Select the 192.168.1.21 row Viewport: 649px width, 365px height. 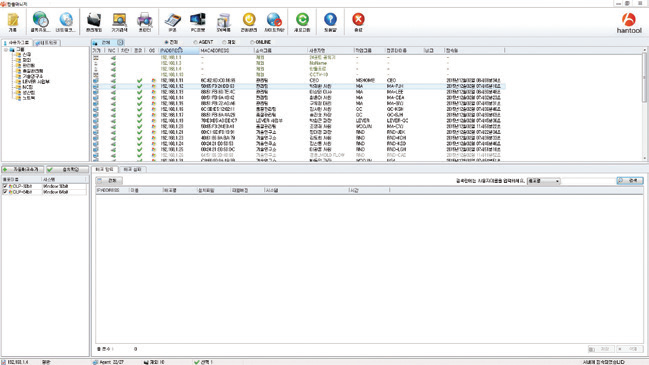298,132
